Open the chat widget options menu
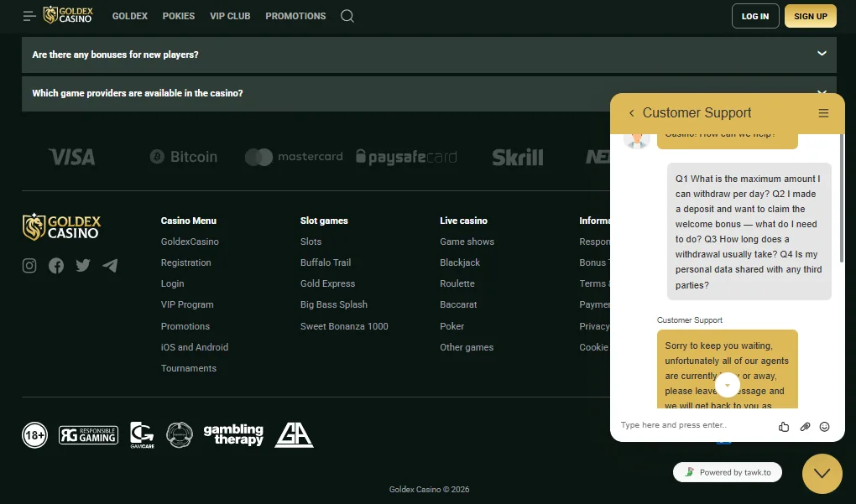The height and width of the screenshot is (504, 856). (x=823, y=113)
